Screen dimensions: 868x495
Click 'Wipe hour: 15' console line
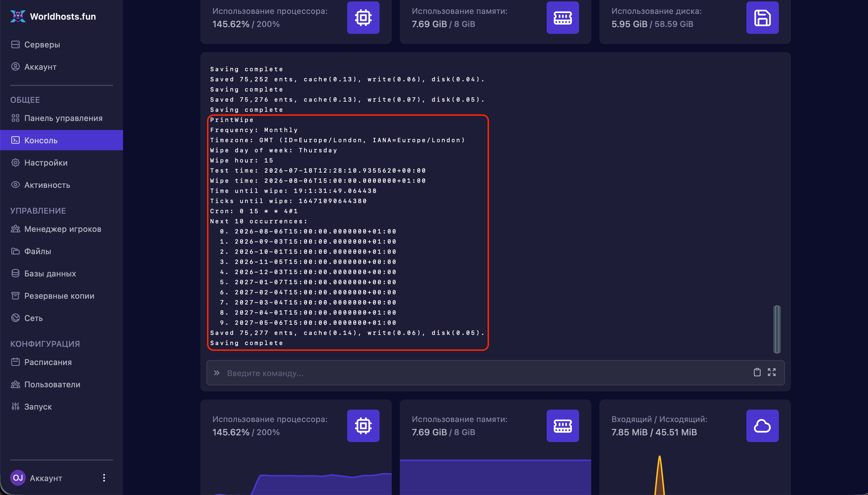point(242,160)
